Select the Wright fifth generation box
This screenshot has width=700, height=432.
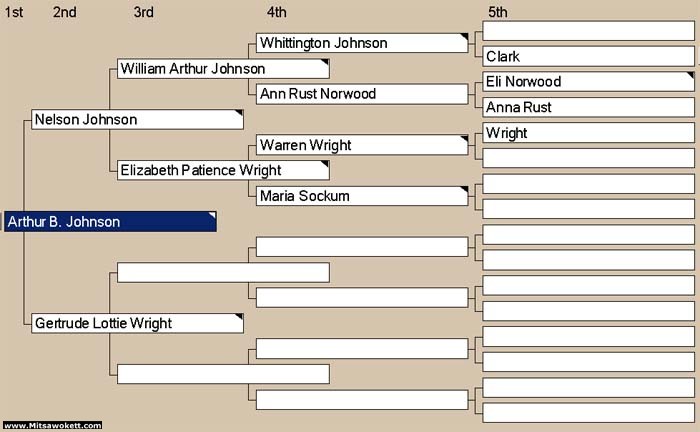pyautogui.click(x=588, y=133)
